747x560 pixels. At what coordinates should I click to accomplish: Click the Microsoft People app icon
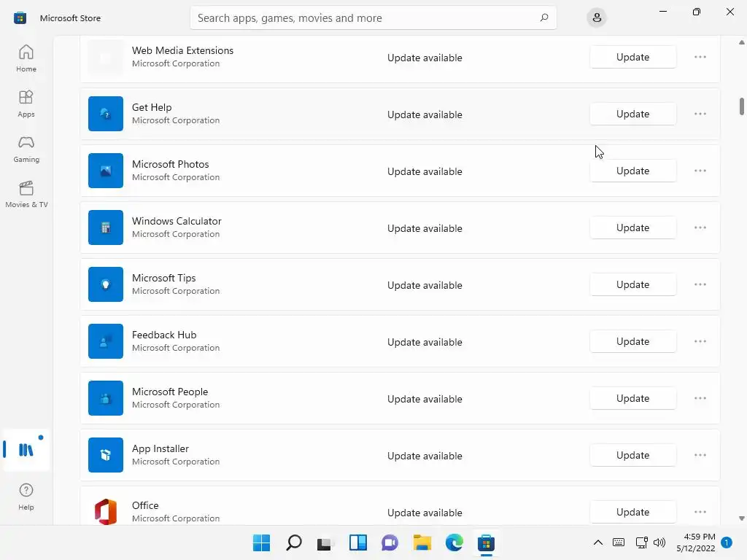click(x=106, y=398)
